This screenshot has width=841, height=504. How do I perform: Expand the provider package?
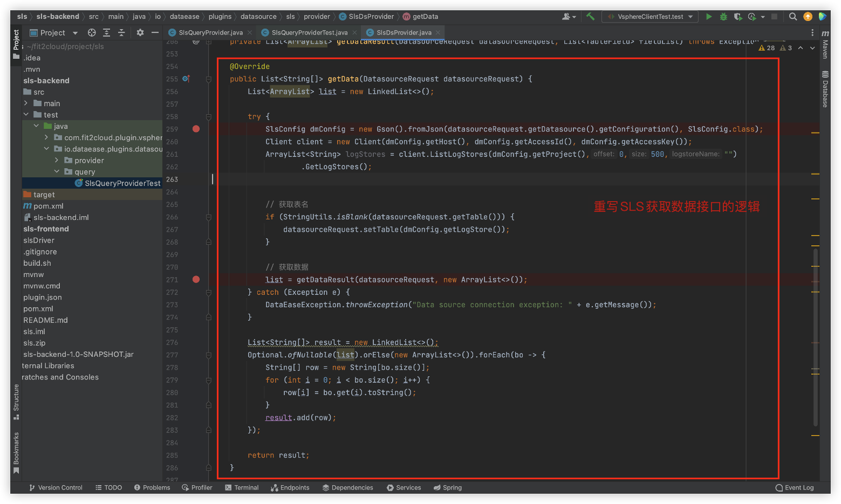[57, 160]
